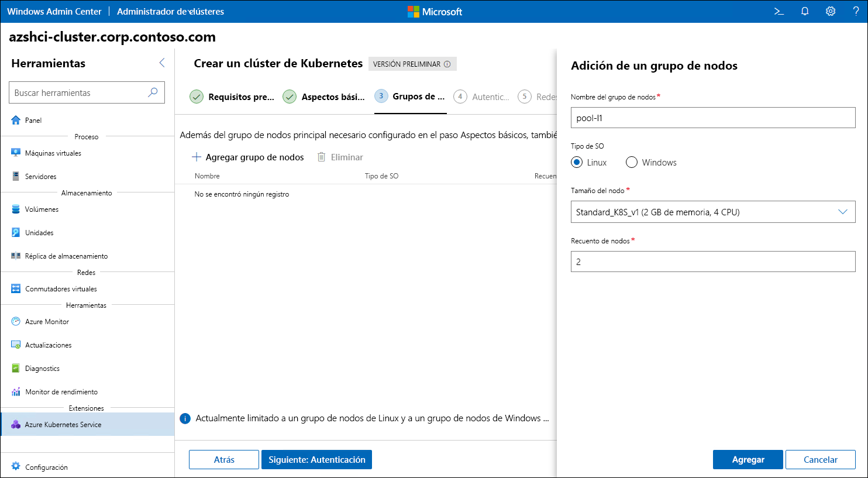Screen dimensions: 868x478
Task: Click the Windows Admin Center title link
Action: (54, 11)
